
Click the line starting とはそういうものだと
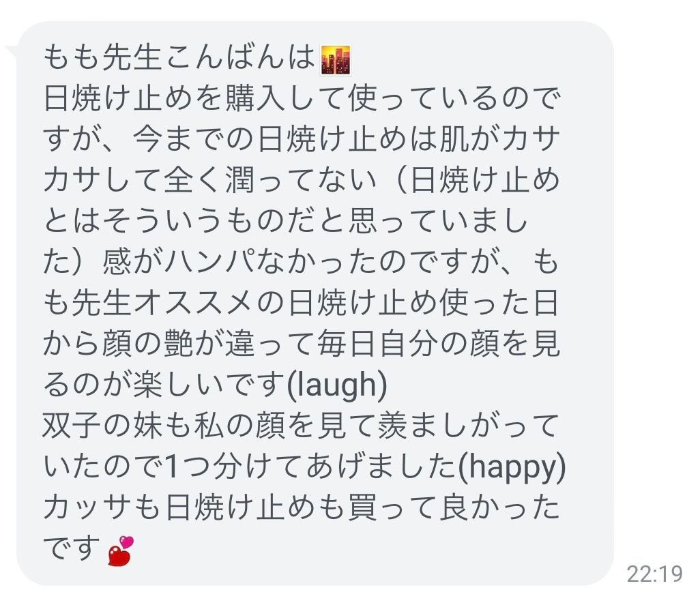click(286, 221)
